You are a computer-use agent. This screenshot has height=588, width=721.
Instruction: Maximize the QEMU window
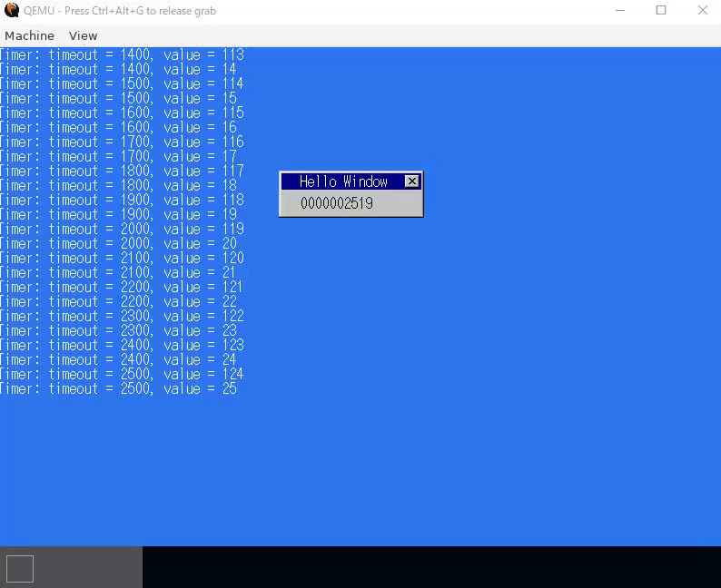pyautogui.click(x=661, y=10)
